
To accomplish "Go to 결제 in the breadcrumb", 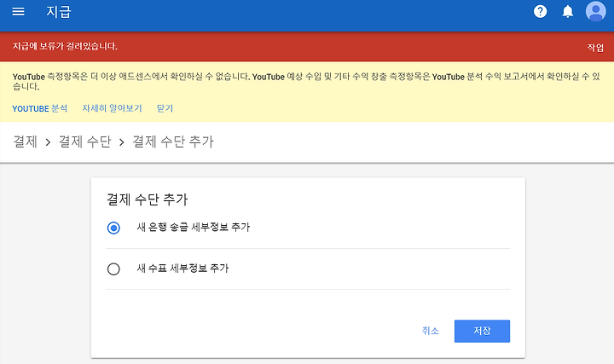I will tap(25, 142).
